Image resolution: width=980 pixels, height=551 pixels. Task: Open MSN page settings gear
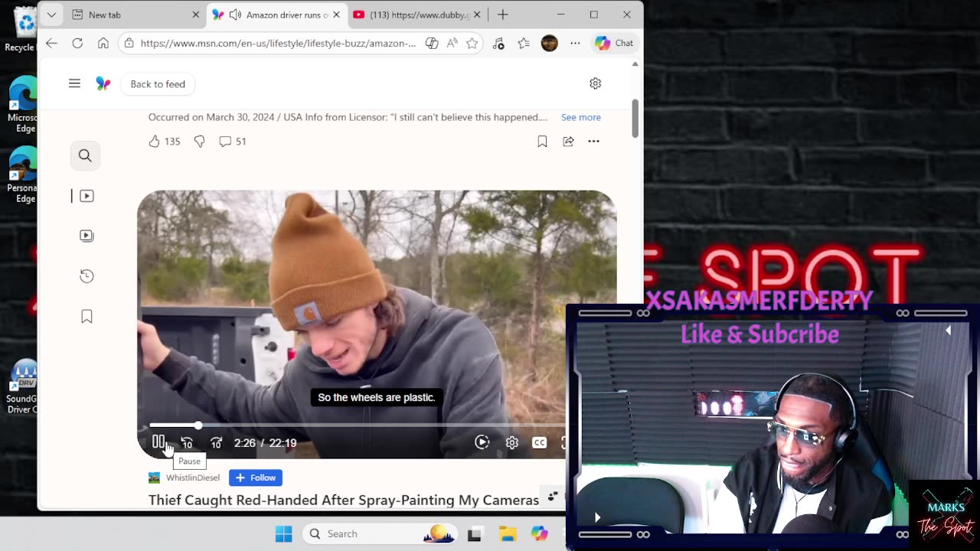[595, 83]
